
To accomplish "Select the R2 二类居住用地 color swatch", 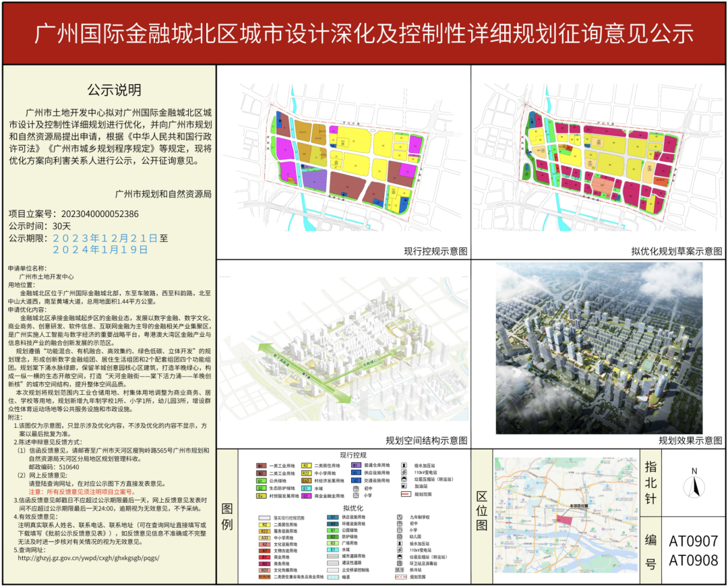I will 305,466.
